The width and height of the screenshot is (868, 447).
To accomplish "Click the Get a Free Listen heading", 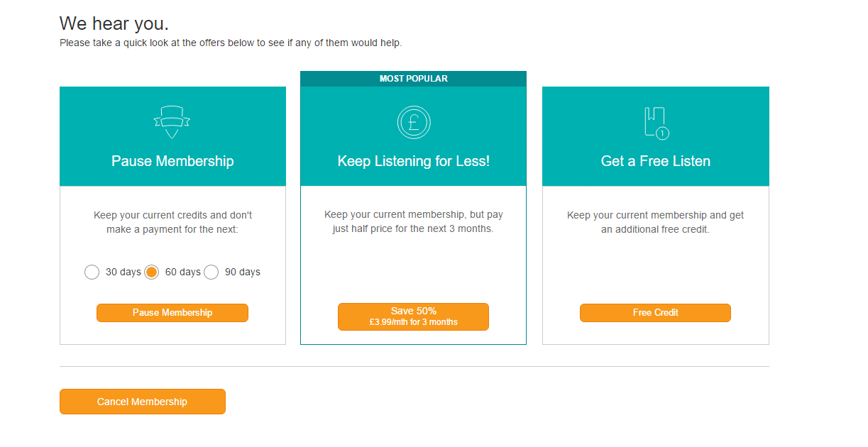I will coord(656,161).
